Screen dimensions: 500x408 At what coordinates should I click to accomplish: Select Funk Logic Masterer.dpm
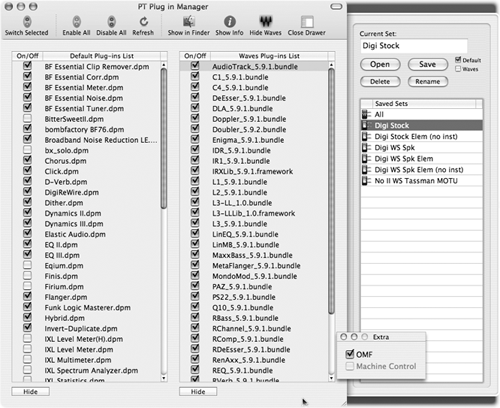click(88, 308)
